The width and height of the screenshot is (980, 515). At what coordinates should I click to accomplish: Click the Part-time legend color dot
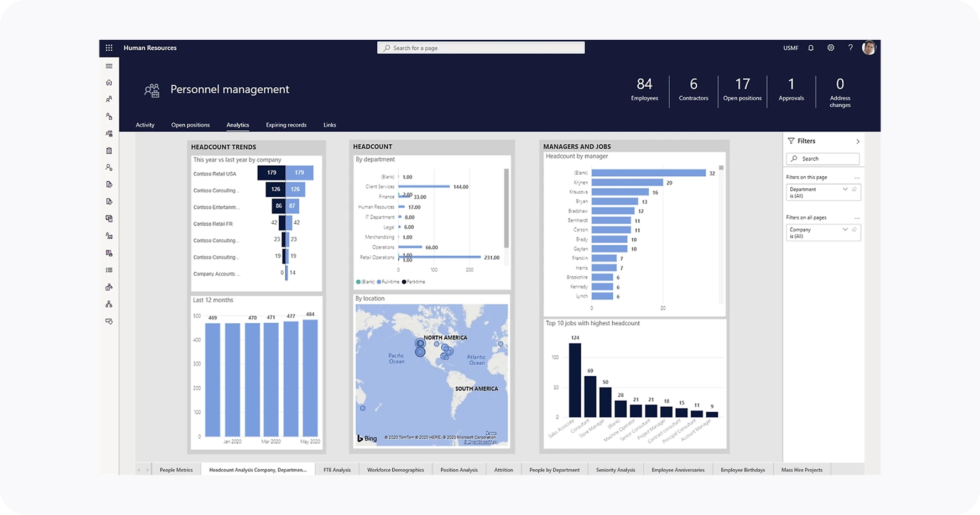pyautogui.click(x=404, y=282)
